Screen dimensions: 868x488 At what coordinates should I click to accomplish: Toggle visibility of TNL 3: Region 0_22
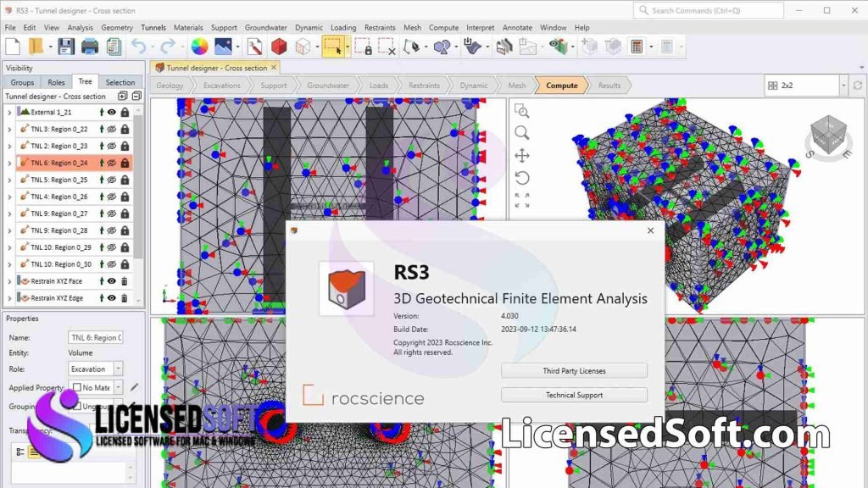[x=112, y=130]
